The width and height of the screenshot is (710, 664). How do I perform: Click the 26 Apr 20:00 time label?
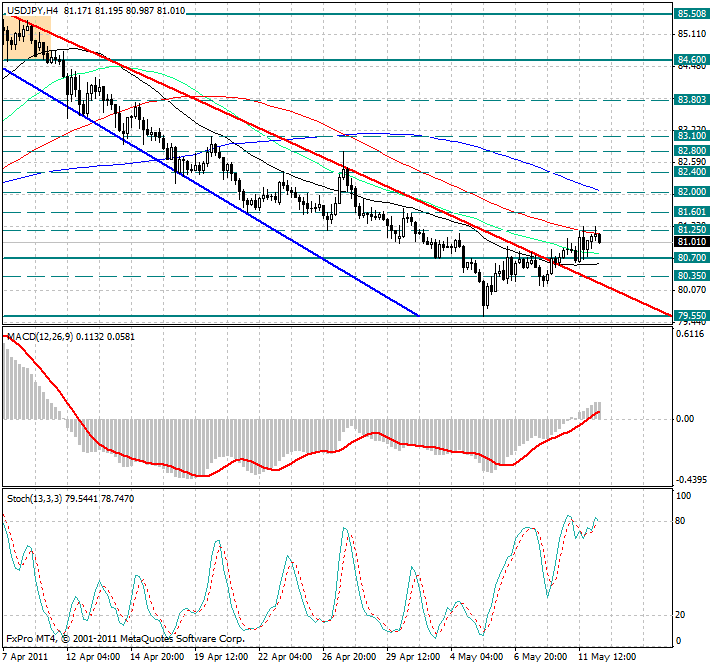click(x=349, y=657)
